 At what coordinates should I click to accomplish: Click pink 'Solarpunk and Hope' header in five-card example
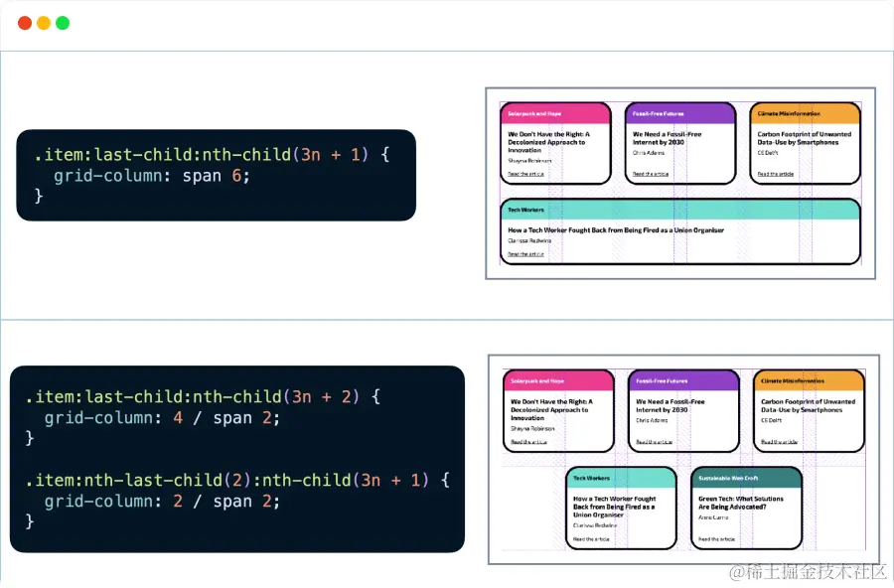(558, 381)
